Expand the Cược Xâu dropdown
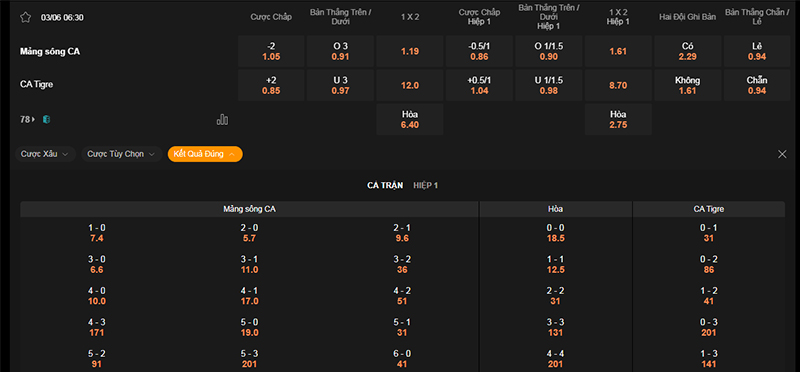 pyautogui.click(x=45, y=154)
